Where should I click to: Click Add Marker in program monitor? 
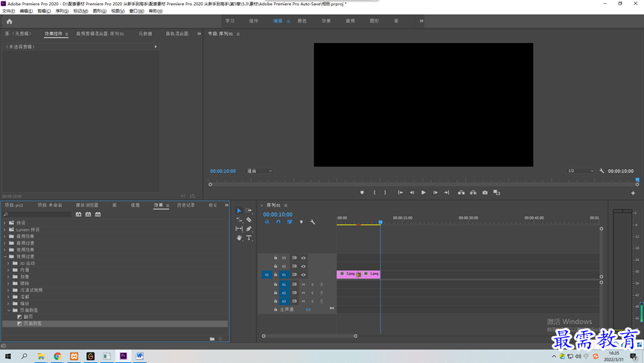[x=362, y=192]
